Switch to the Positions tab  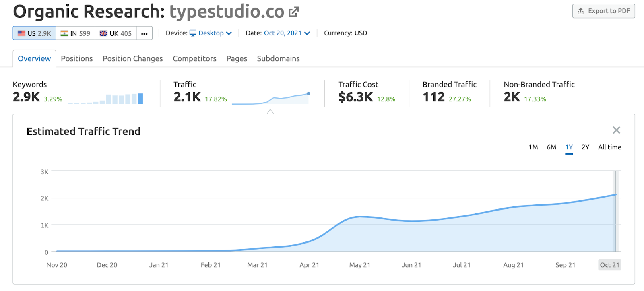point(76,58)
